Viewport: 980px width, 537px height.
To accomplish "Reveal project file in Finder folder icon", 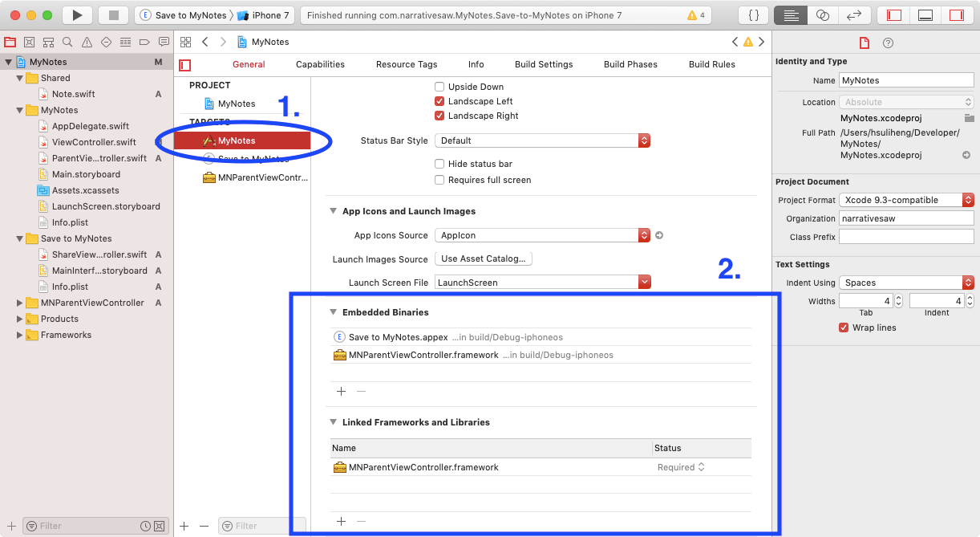I will coord(970,118).
